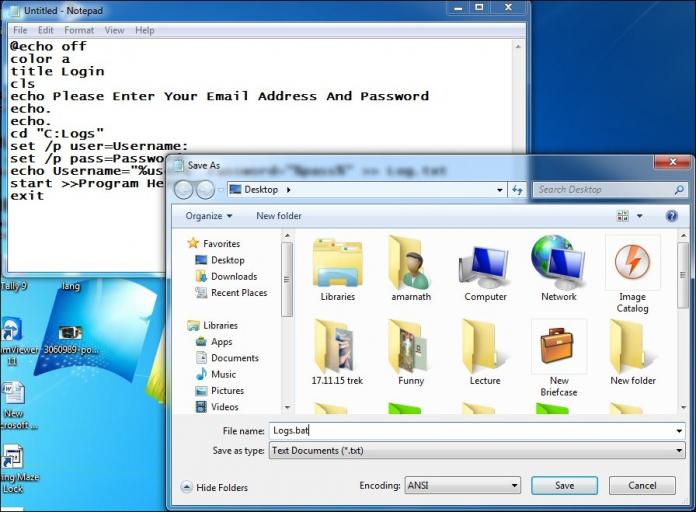Click Hide Folders to collapse the browser

215,487
